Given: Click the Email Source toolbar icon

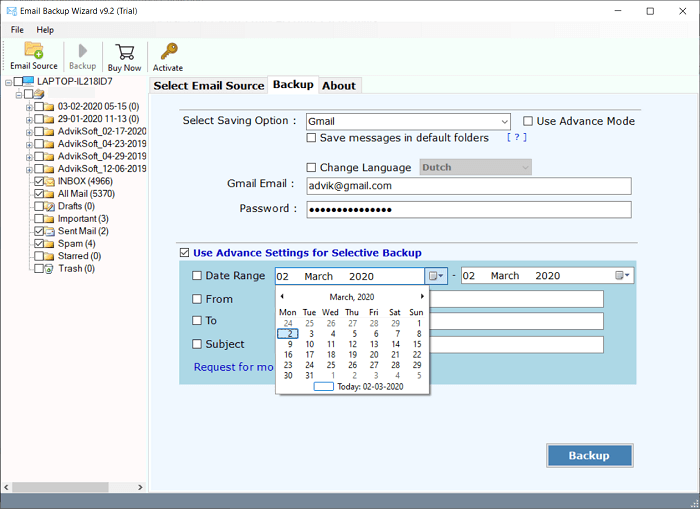Looking at the screenshot, I should point(33,50).
